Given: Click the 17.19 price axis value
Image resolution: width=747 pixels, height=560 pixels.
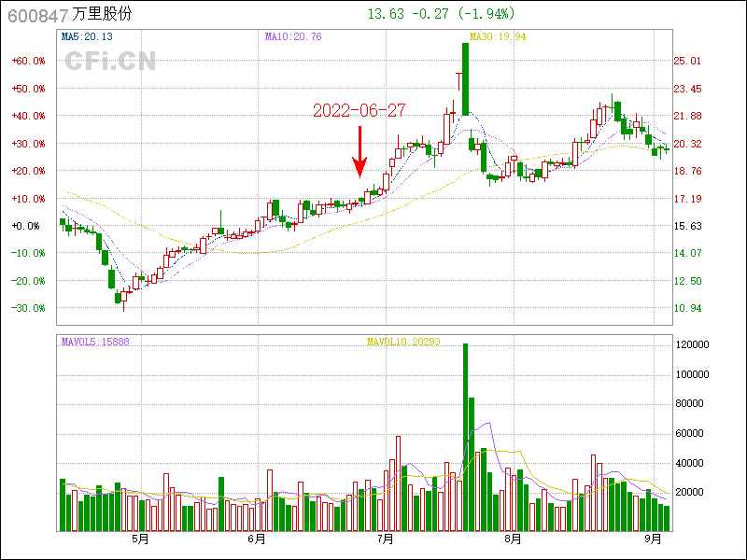Looking at the screenshot, I should click(x=687, y=199).
